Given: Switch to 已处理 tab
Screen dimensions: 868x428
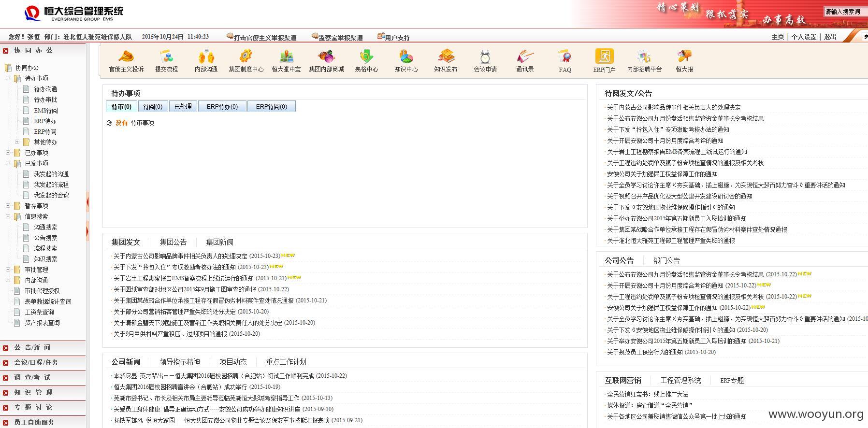Looking at the screenshot, I should coord(183,106).
